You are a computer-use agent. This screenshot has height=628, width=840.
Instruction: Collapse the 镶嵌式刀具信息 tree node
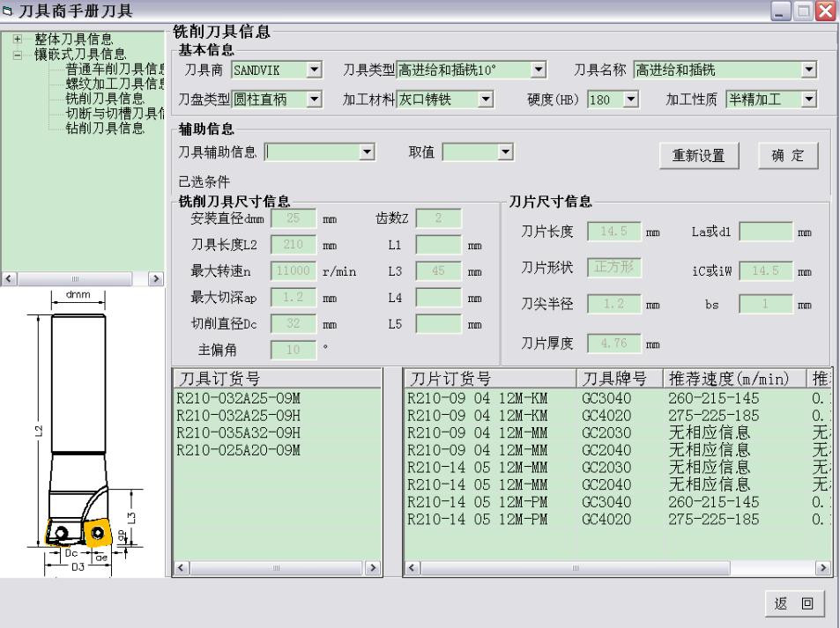(18, 55)
